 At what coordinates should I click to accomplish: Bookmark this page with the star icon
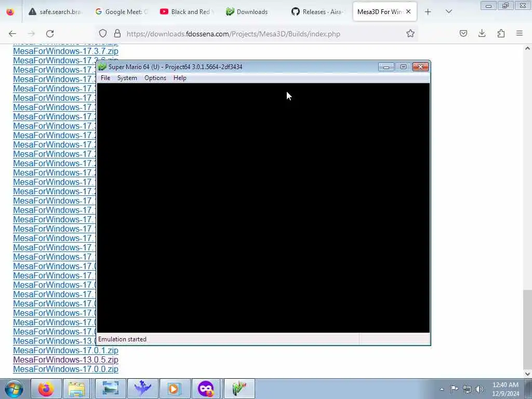pos(410,33)
